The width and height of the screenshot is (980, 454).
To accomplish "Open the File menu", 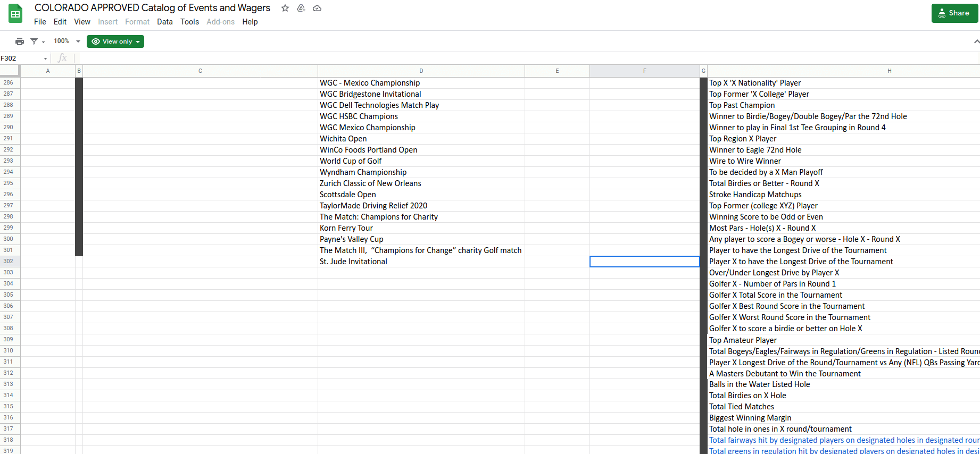I will (40, 22).
